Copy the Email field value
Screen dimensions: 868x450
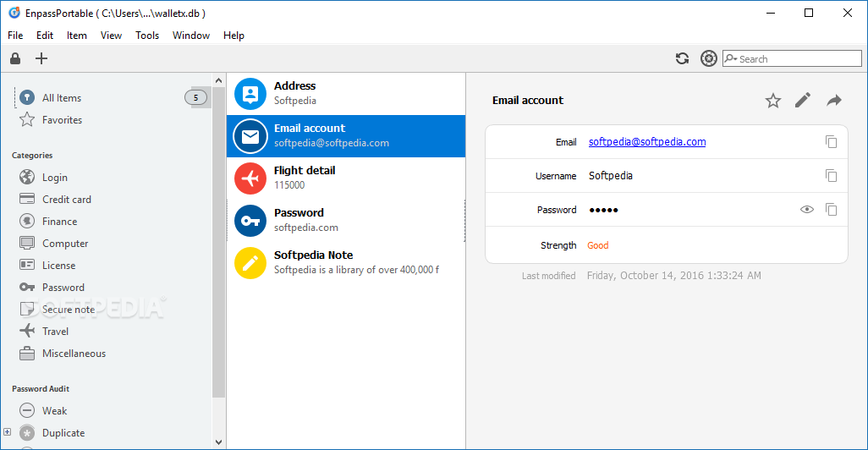coord(831,142)
